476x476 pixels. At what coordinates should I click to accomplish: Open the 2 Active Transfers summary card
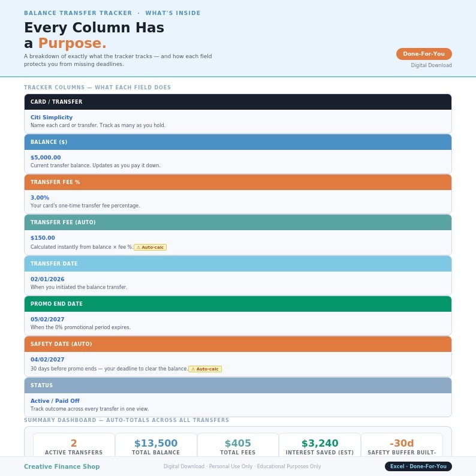(74, 445)
